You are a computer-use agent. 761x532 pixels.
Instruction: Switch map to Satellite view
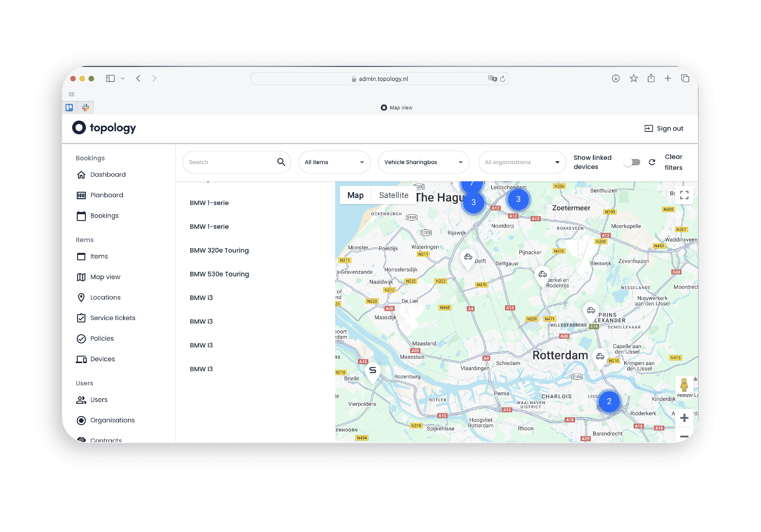coord(393,195)
